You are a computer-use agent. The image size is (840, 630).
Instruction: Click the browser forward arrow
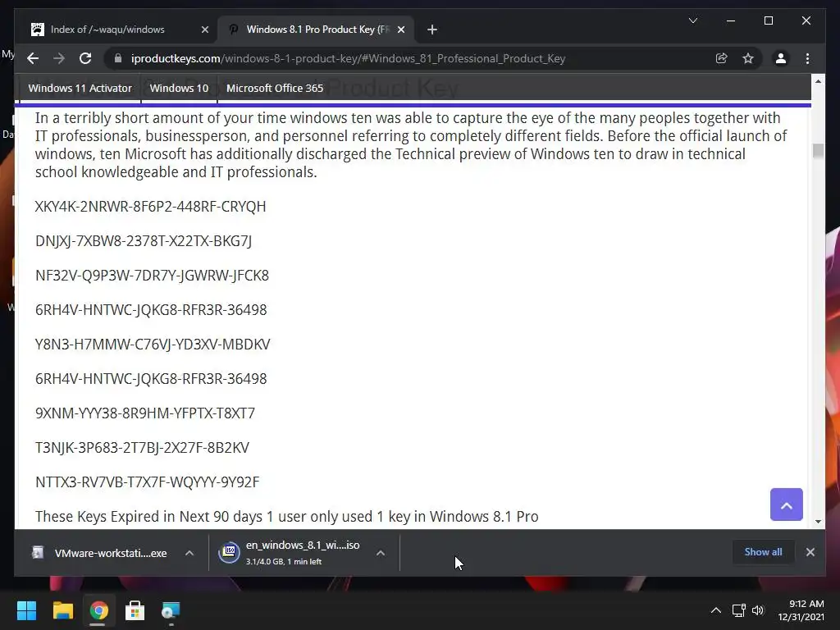[x=59, y=58]
